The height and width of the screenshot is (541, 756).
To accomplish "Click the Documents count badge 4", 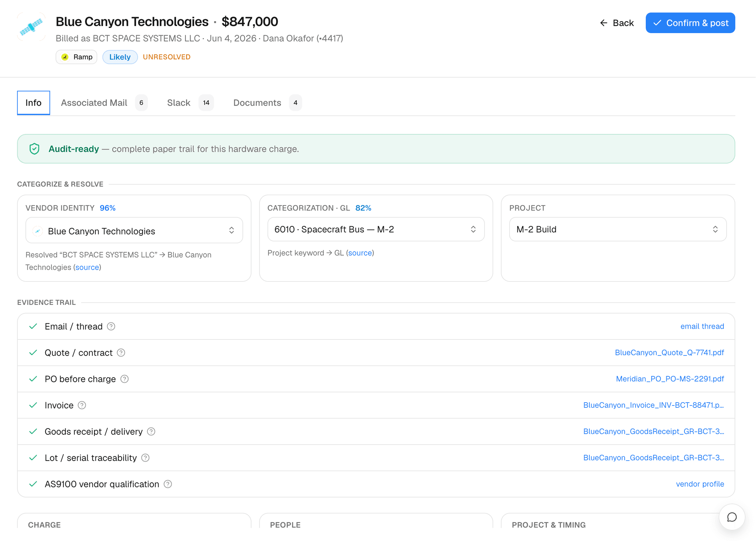I will [x=296, y=103].
